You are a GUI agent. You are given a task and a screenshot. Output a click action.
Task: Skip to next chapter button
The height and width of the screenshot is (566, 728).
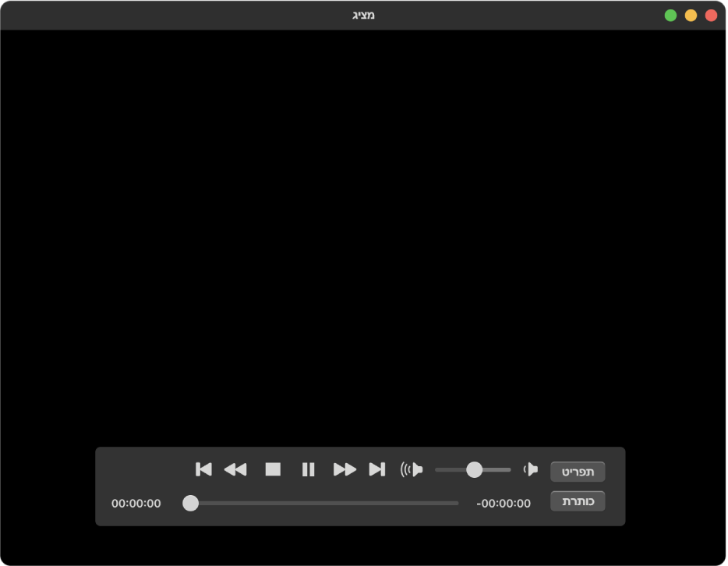click(377, 469)
